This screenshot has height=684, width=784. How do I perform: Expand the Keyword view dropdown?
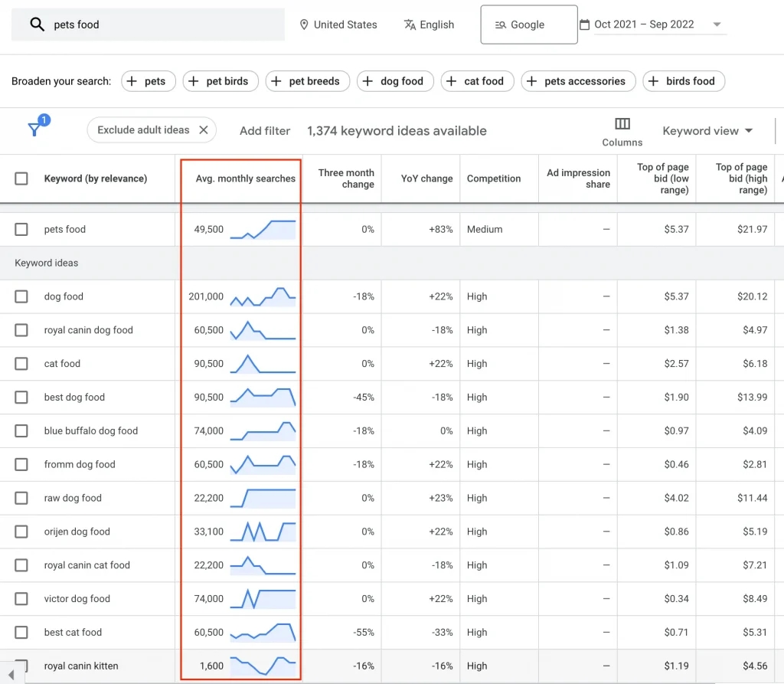pos(707,130)
